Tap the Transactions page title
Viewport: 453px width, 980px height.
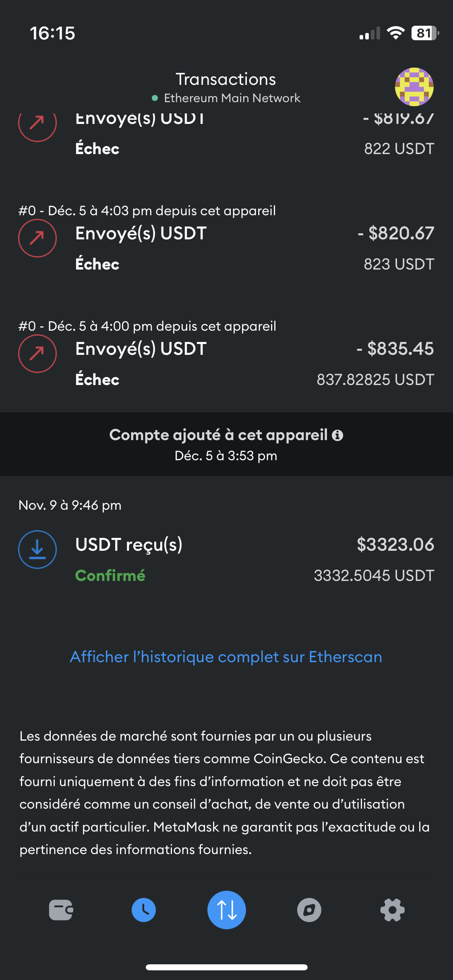pos(225,79)
